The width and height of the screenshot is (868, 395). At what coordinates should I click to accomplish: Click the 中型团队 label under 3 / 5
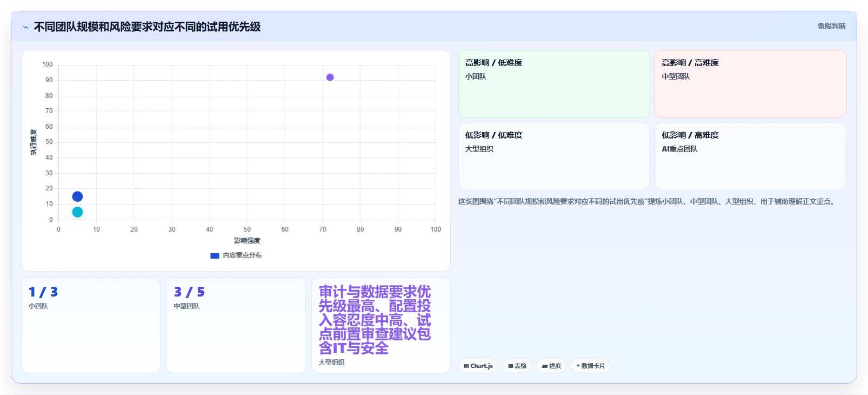(x=186, y=306)
